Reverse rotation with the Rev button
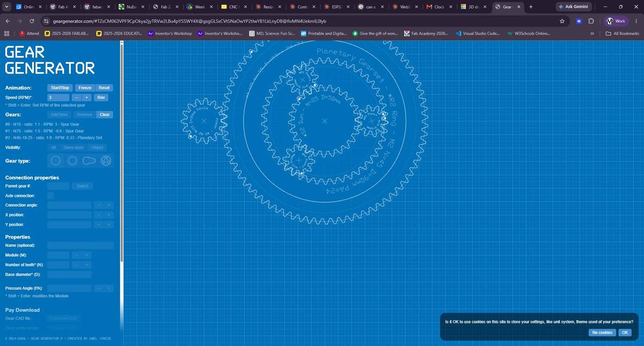 [x=101, y=98]
